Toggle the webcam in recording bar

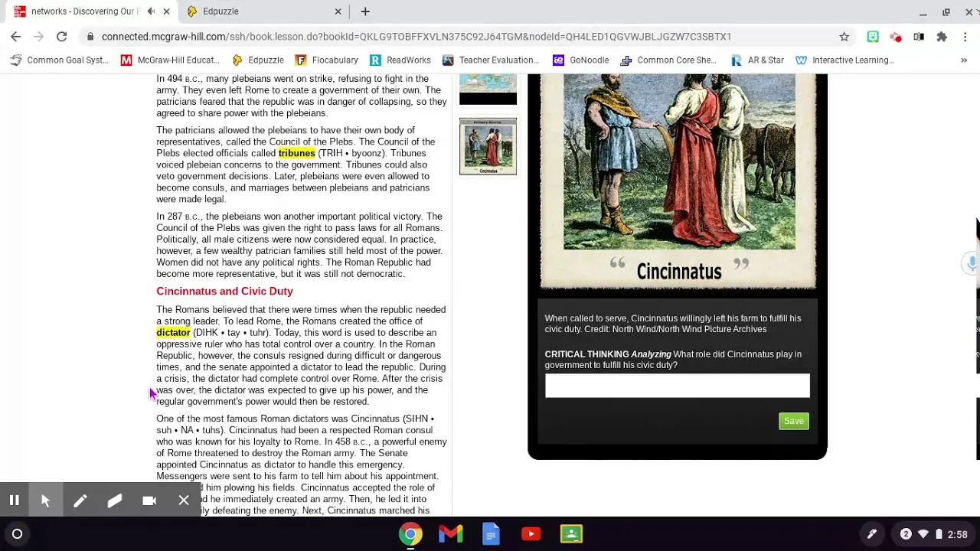point(149,500)
